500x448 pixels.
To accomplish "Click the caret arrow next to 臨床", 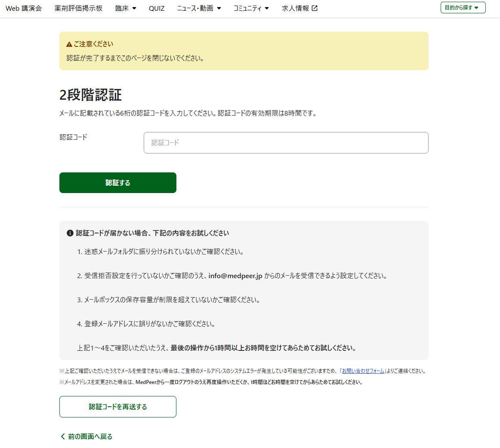I will [x=134, y=8].
